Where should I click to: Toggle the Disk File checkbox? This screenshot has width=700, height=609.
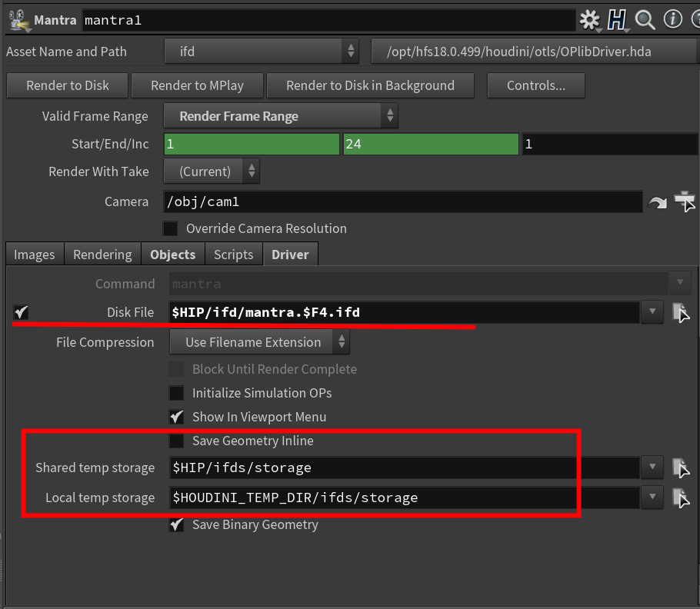point(21,312)
